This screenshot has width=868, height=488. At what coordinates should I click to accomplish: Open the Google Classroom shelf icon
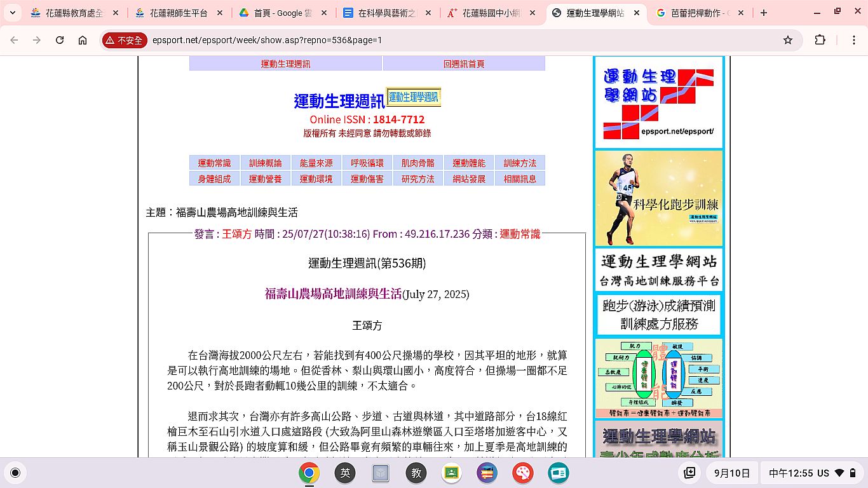click(451, 473)
